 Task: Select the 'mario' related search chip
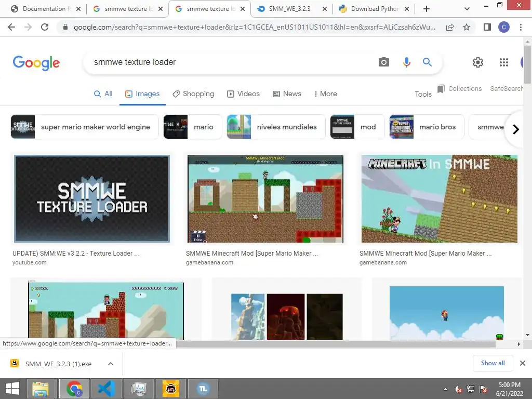192,127
